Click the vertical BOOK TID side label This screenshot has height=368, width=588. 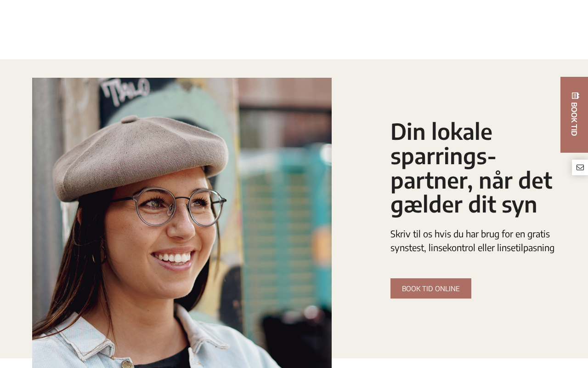(574, 119)
